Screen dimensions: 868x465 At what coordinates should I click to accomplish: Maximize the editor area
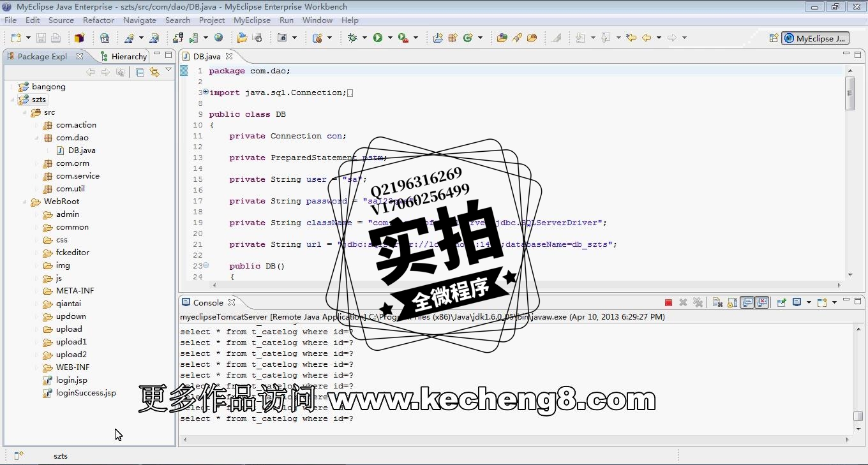coord(858,54)
